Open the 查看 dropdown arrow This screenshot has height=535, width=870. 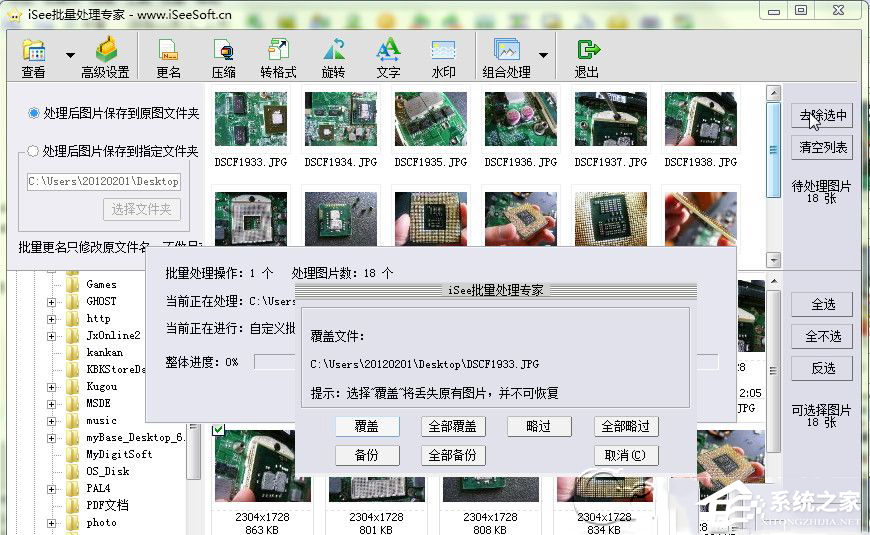70,55
